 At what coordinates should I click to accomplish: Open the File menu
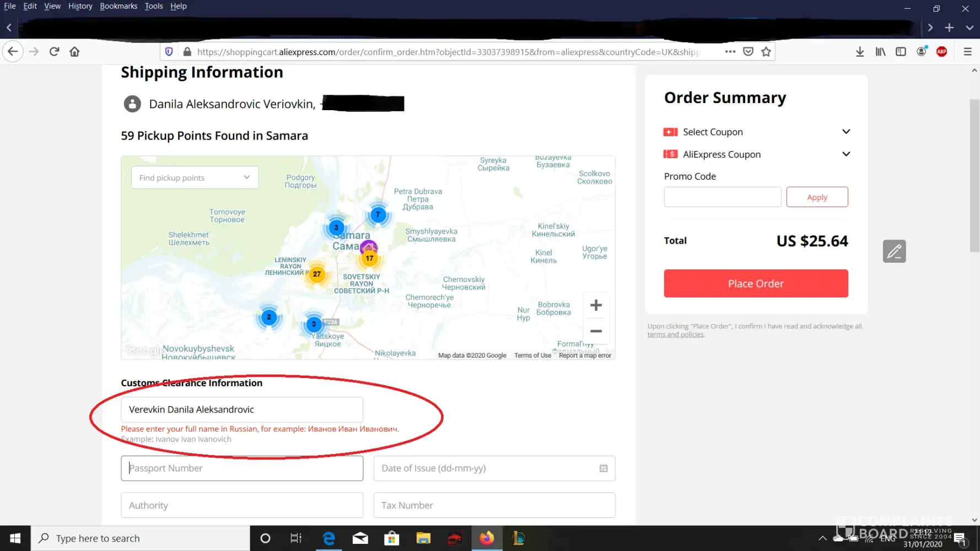[x=10, y=6]
